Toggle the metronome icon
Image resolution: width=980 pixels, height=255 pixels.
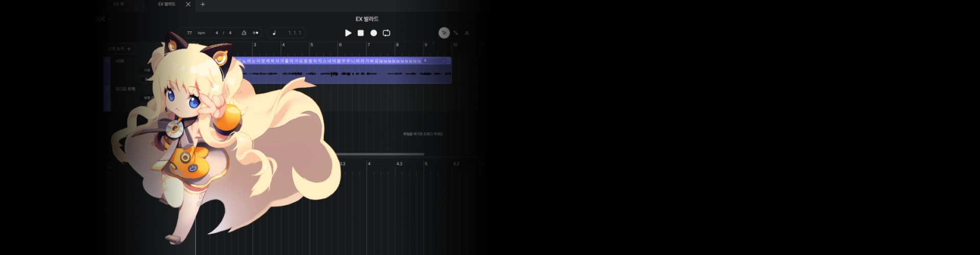pyautogui.click(x=244, y=33)
